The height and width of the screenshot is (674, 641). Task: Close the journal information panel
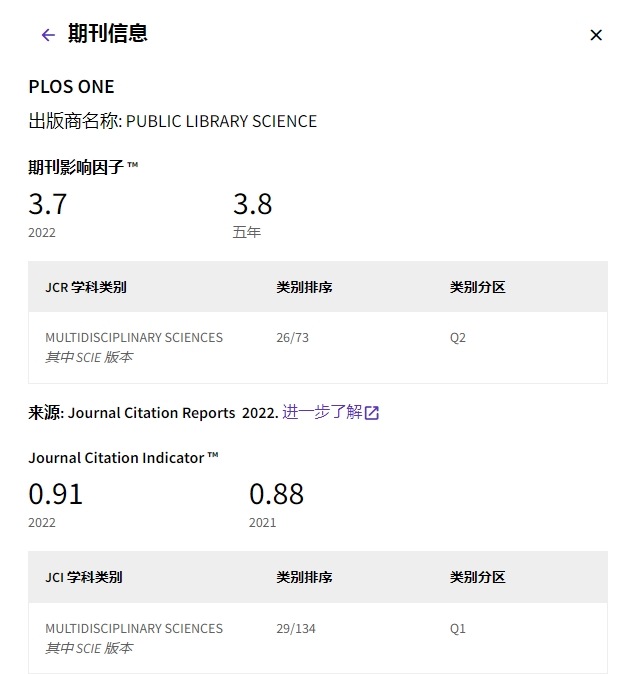[x=596, y=35]
